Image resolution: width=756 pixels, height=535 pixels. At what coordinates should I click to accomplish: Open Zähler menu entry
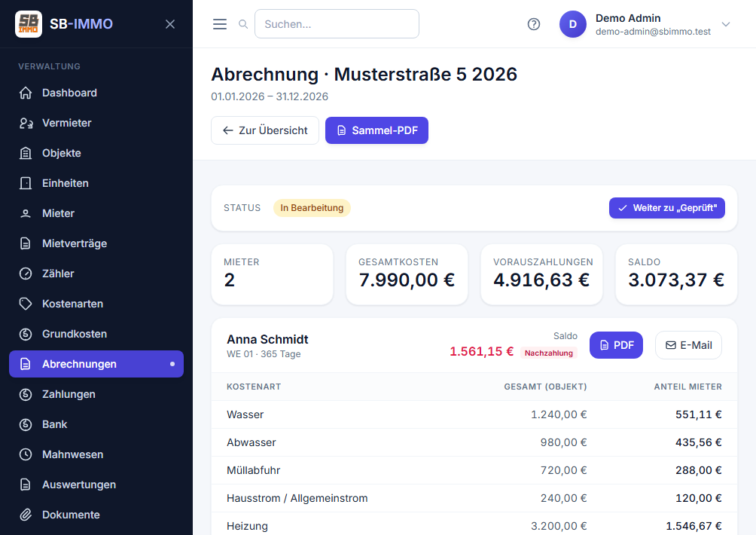(96, 274)
